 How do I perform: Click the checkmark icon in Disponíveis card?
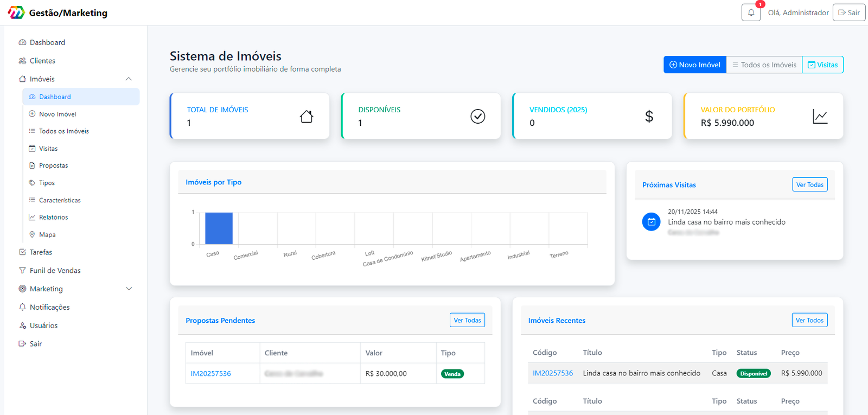tap(477, 117)
